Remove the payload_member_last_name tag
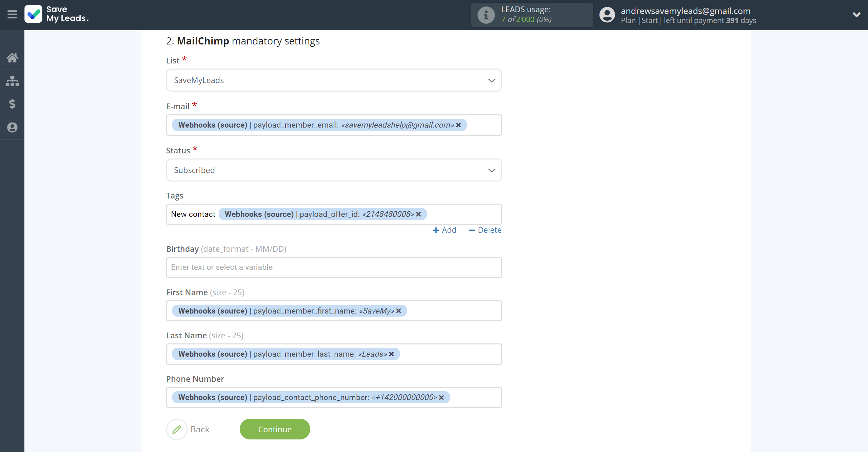 point(391,354)
